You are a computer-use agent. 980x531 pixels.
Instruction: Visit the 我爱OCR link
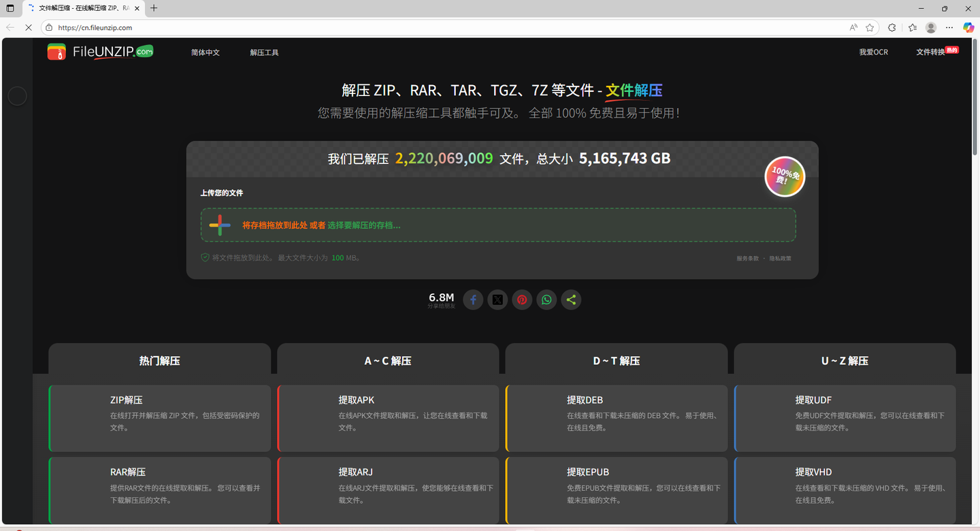(x=873, y=52)
